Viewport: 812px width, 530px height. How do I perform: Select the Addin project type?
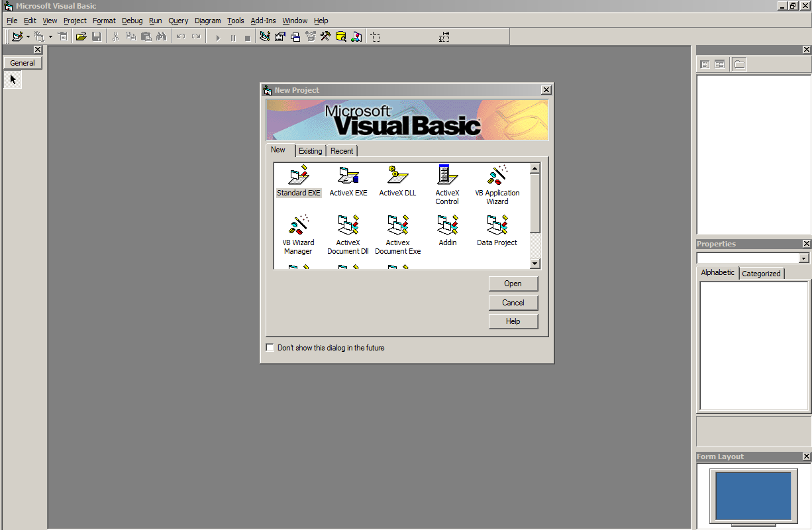(448, 231)
